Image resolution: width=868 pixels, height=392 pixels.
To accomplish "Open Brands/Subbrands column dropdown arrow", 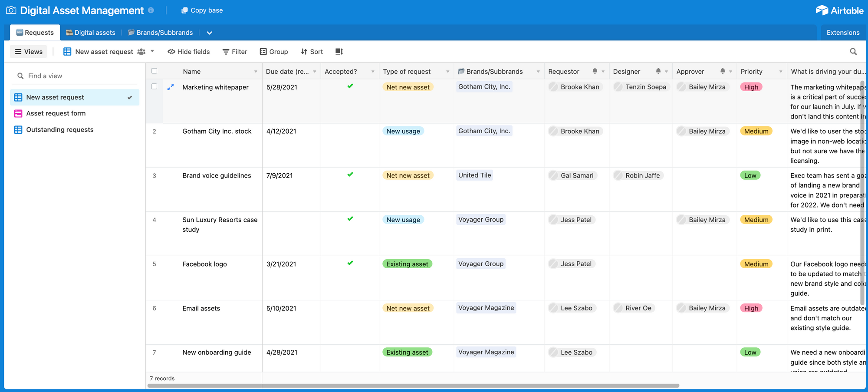I will (x=538, y=72).
